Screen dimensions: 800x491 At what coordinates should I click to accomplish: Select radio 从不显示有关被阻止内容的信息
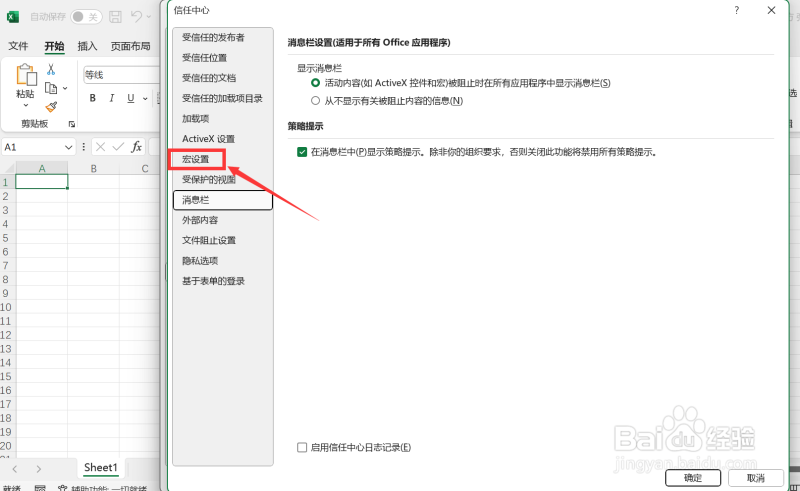pos(315,101)
